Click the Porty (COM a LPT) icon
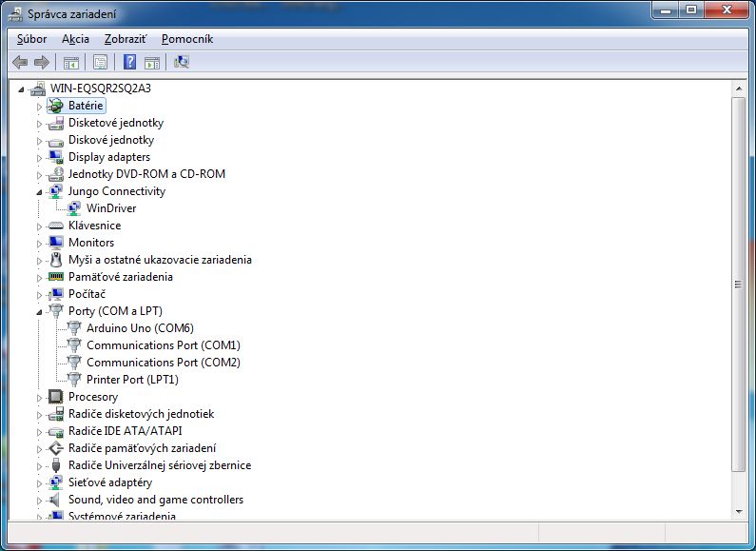 tap(56, 311)
